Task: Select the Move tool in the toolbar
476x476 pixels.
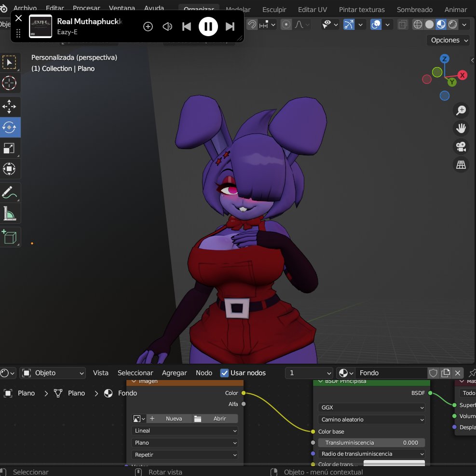Action: click(9, 107)
